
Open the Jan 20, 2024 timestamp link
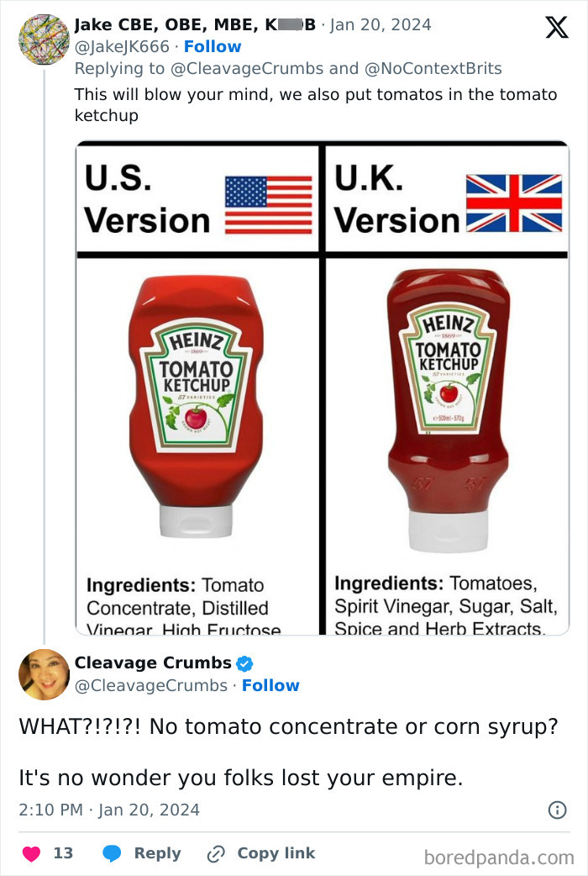pyautogui.click(x=379, y=24)
